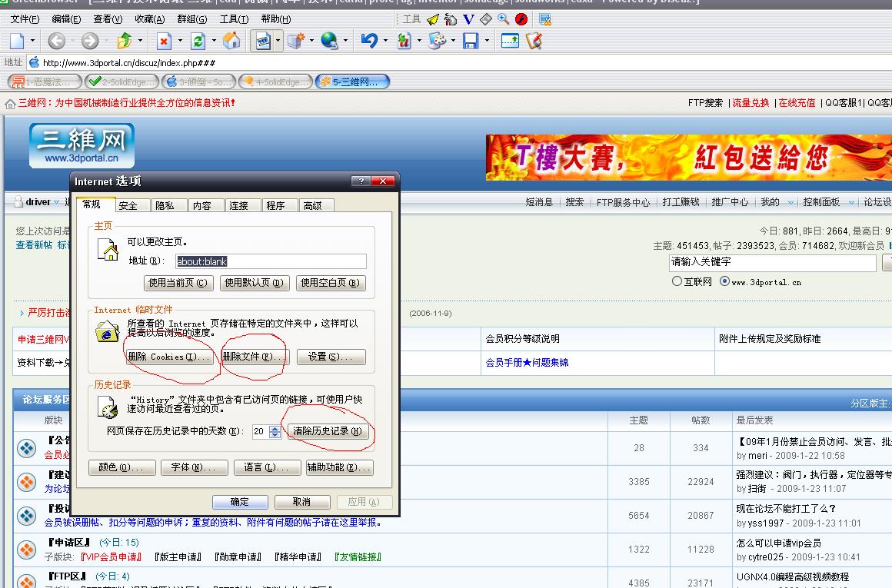The height and width of the screenshot is (588, 892).
Task: Open the 流量兑换 link
Action: (751, 103)
